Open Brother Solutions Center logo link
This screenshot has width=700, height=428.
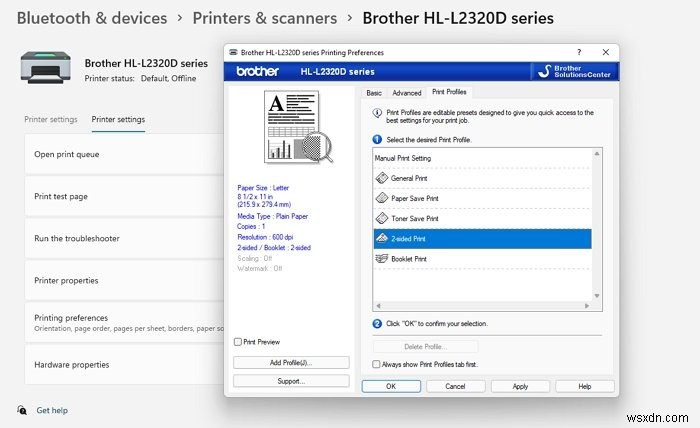pos(575,71)
